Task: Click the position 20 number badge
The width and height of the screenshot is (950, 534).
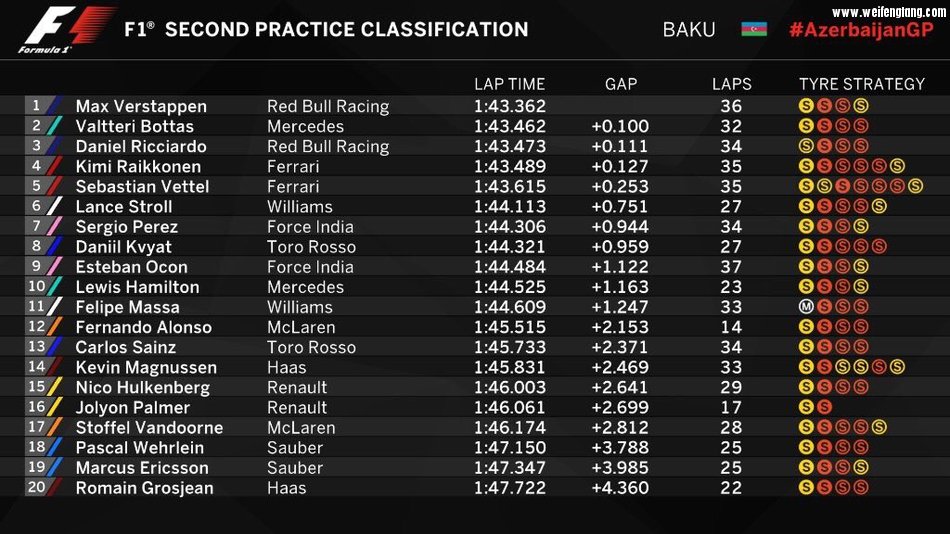Action: click(37, 487)
